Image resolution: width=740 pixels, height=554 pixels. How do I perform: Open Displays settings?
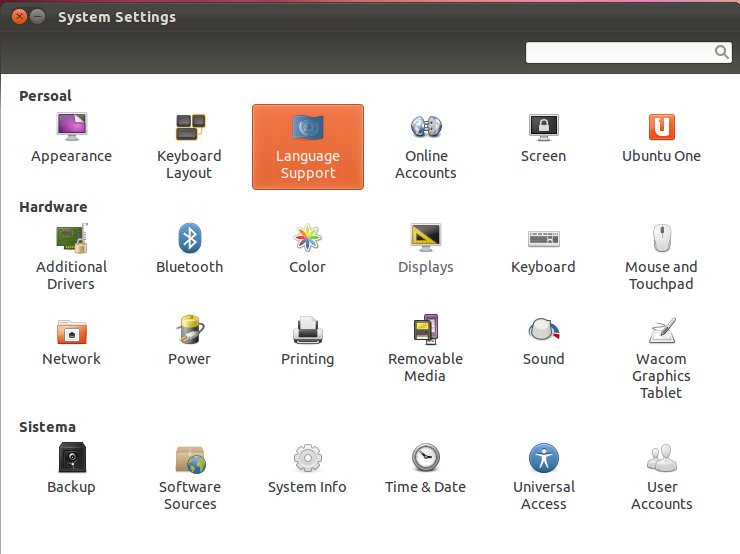click(426, 249)
